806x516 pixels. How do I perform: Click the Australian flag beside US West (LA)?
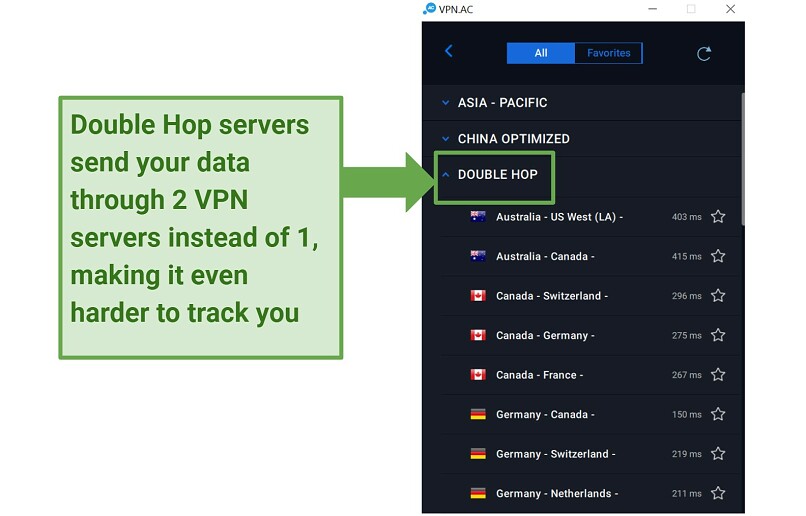[478, 217]
